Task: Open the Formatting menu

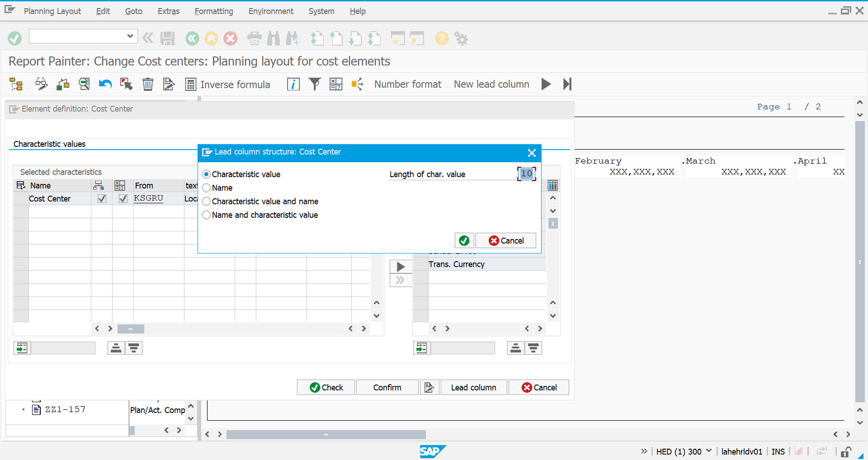Action: pyautogui.click(x=213, y=11)
